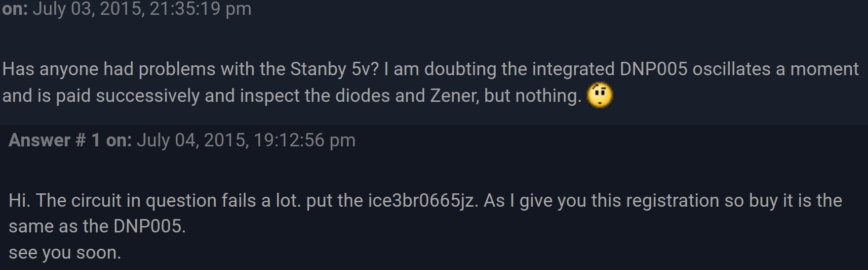This screenshot has height=270, width=868.
Task: Click the "see you soon." line
Action: (x=65, y=253)
